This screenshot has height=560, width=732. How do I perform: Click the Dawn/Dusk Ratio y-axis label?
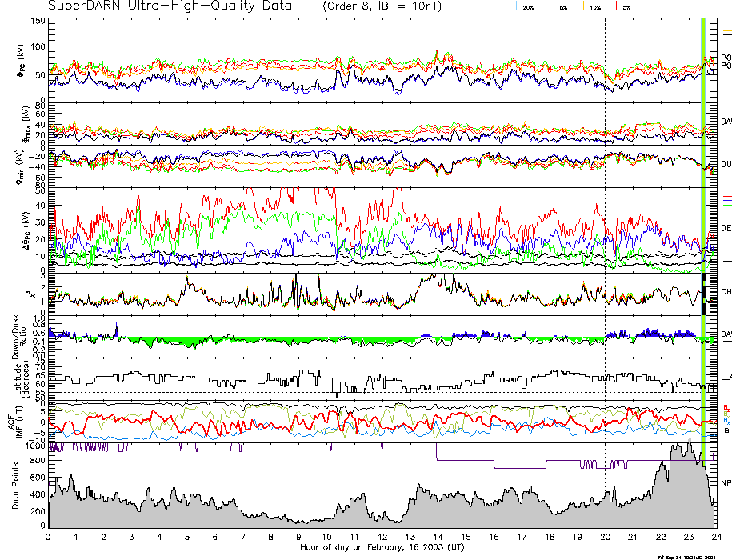coord(21,336)
